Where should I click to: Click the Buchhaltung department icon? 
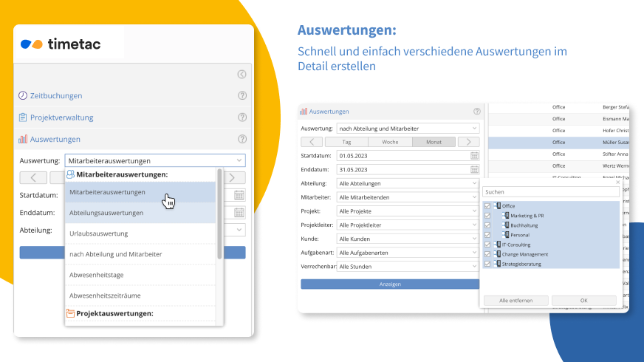(x=506, y=225)
